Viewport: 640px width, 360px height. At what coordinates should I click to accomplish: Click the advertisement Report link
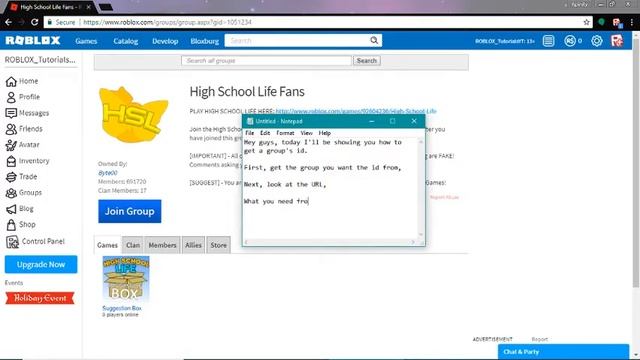540,339
